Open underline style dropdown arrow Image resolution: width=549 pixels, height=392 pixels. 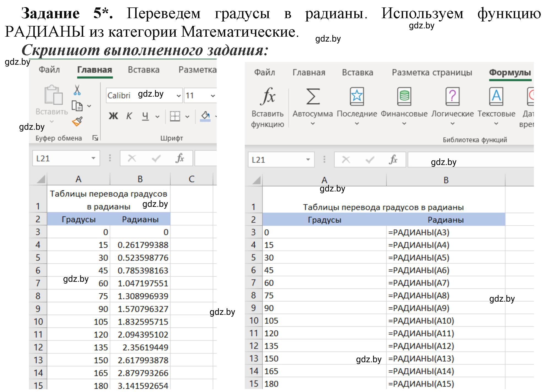157,117
